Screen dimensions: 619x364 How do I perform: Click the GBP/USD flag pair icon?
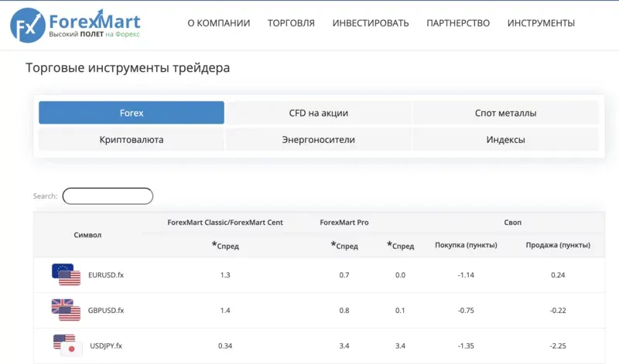[66, 310]
